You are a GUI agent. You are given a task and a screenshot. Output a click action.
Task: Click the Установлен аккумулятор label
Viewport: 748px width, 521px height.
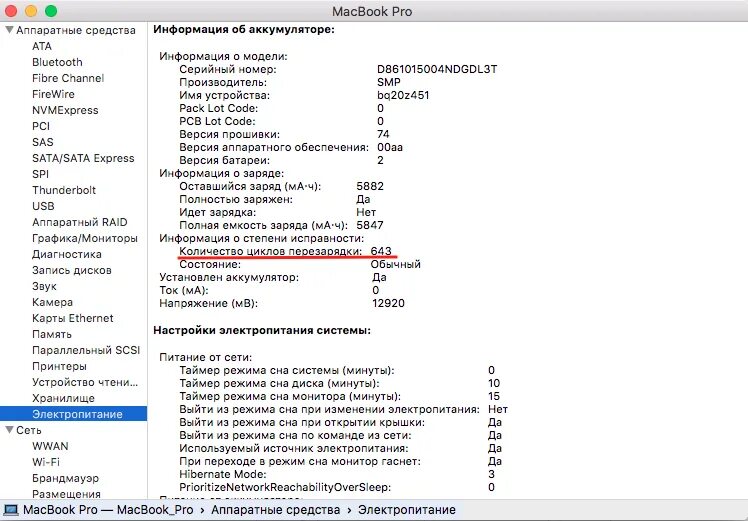point(229,277)
